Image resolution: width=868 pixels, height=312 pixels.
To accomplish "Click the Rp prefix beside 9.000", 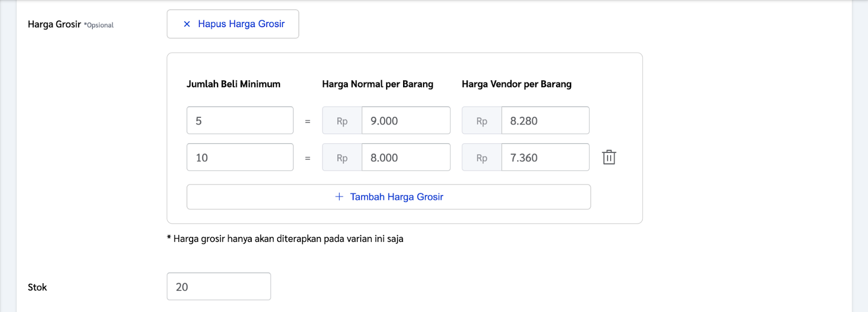I will coord(342,120).
